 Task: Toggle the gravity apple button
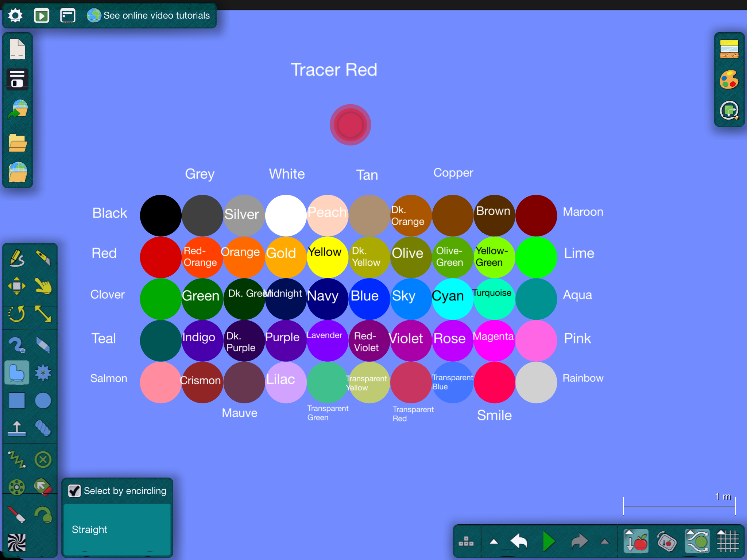pos(636,541)
